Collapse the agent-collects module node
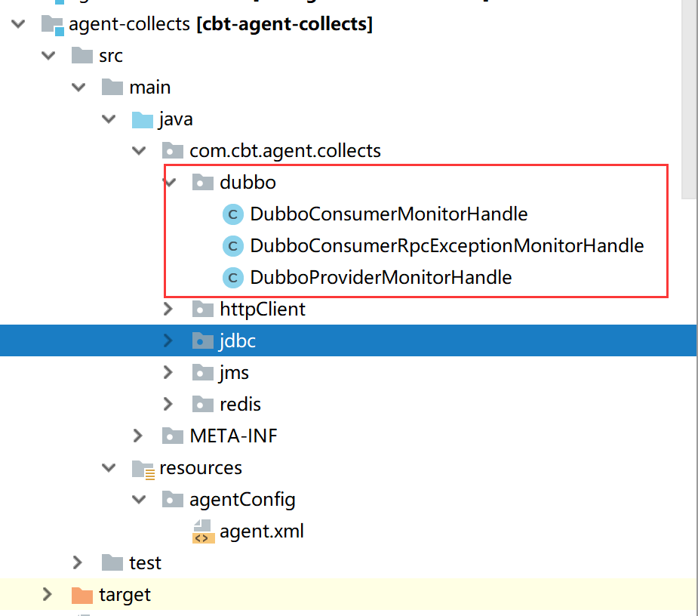698x616 pixels. (18, 23)
